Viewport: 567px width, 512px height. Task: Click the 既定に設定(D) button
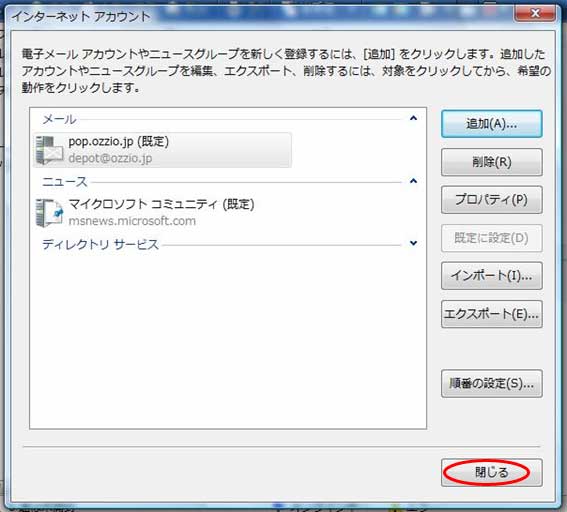coord(491,238)
